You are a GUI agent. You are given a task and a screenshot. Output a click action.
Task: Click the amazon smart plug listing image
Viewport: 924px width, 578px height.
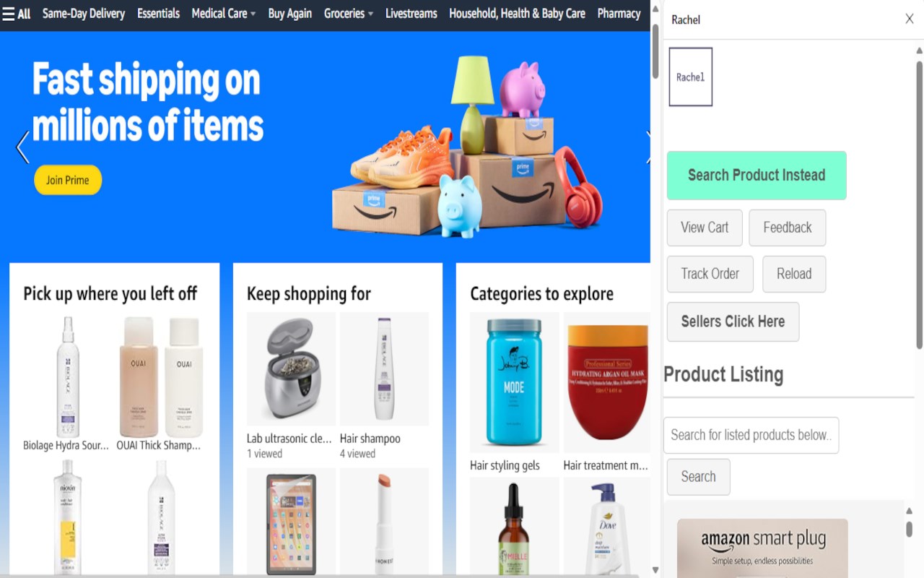coord(762,548)
